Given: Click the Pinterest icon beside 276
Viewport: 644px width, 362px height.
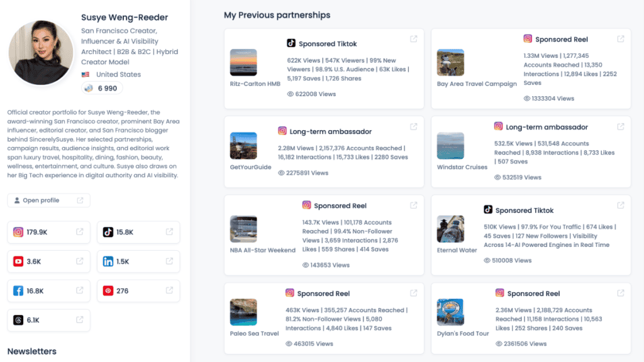Looking at the screenshot, I should [108, 290].
